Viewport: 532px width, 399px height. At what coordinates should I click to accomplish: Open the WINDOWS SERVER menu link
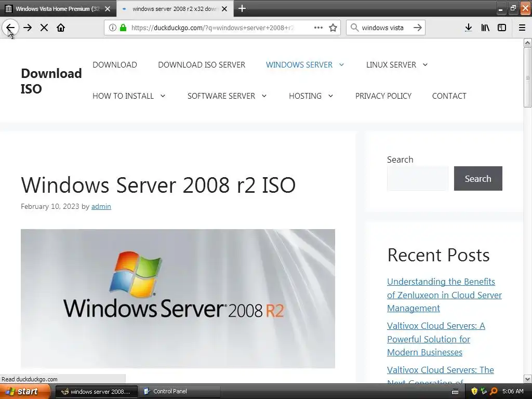pos(299,65)
